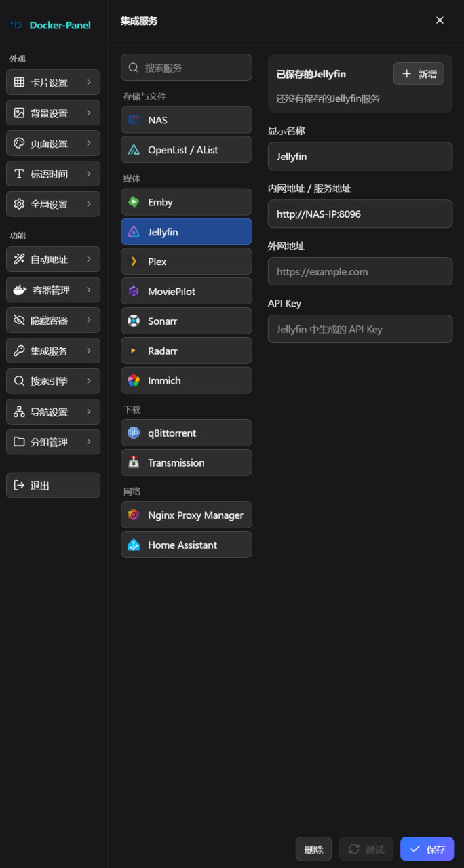This screenshot has height=868, width=464.
Task: Select Home Assistant in the service list
Action: tap(187, 545)
